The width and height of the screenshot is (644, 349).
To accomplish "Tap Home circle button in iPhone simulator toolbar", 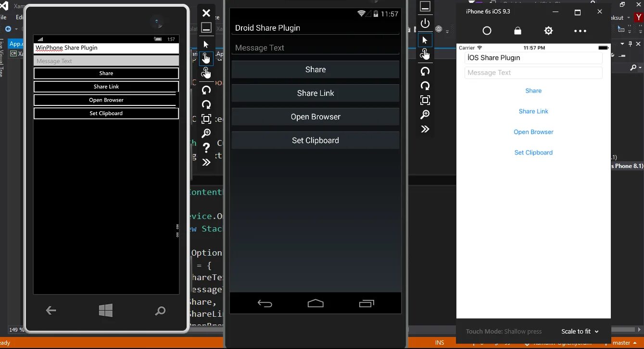I will 487,31.
